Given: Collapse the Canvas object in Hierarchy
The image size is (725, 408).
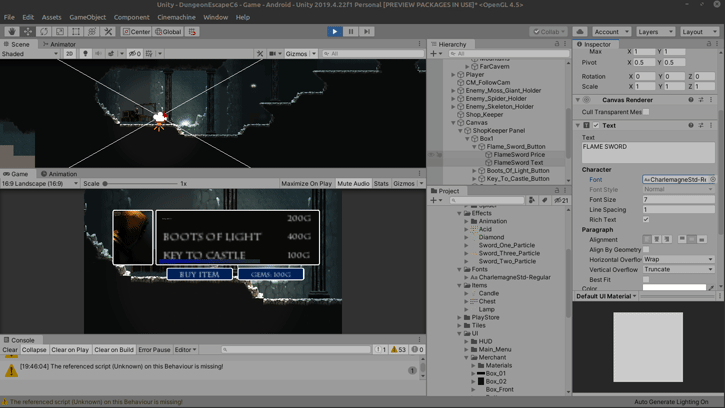Looking at the screenshot, I should tap(453, 123).
